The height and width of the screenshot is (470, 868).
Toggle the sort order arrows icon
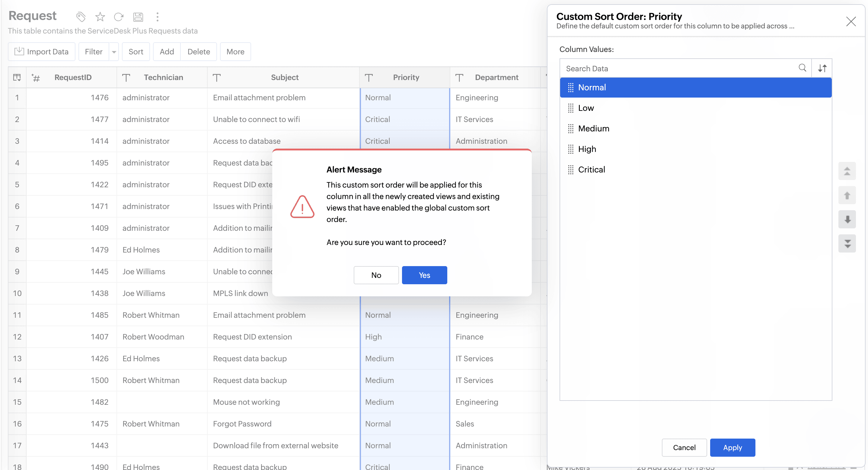pyautogui.click(x=822, y=68)
